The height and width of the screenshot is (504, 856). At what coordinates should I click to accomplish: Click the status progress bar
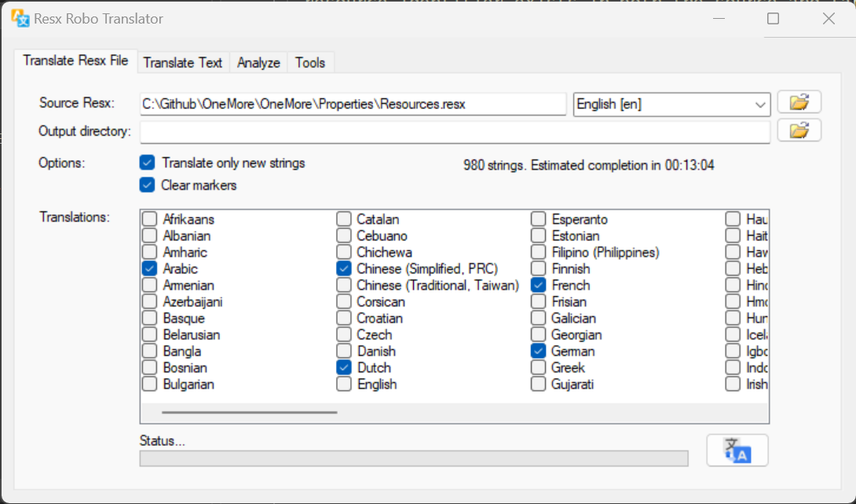pyautogui.click(x=414, y=458)
